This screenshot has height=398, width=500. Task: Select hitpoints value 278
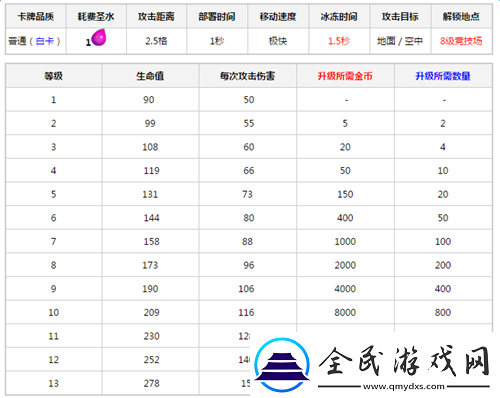point(152,384)
